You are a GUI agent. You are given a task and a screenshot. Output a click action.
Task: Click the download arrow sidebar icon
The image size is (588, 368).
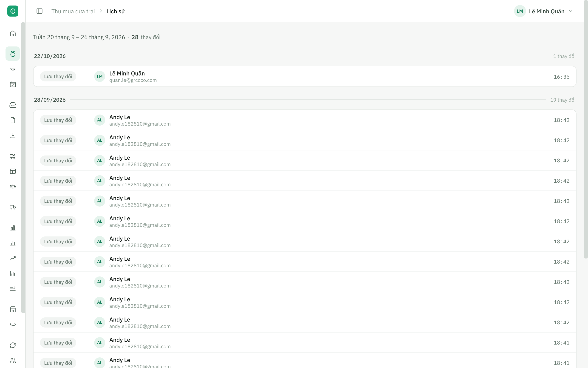click(13, 135)
